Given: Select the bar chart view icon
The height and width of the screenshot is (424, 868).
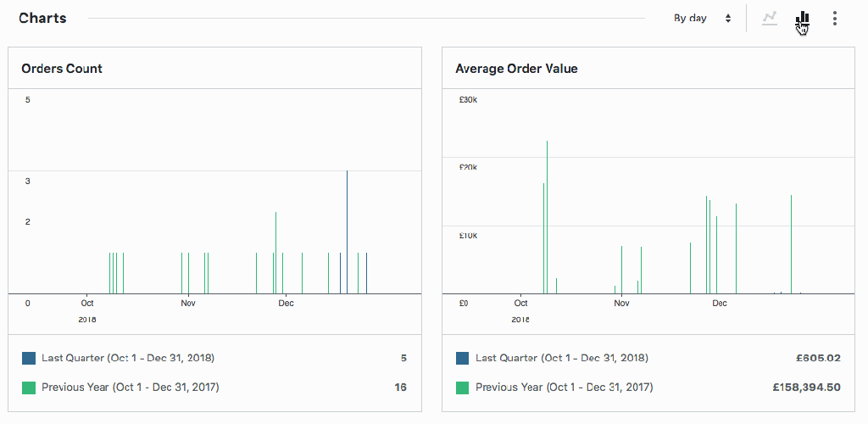Looking at the screenshot, I should [x=802, y=18].
